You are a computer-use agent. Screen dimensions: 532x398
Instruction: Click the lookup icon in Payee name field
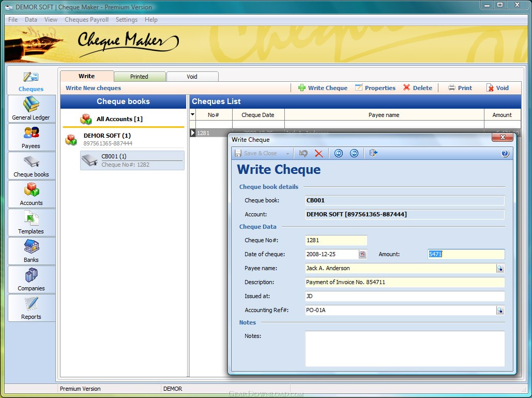[500, 268]
